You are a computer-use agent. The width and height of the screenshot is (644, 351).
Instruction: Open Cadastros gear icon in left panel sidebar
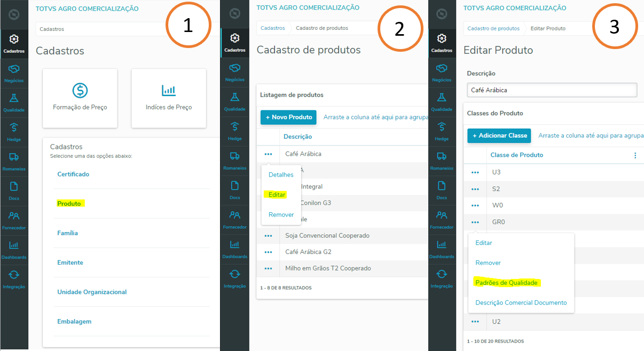click(x=14, y=39)
